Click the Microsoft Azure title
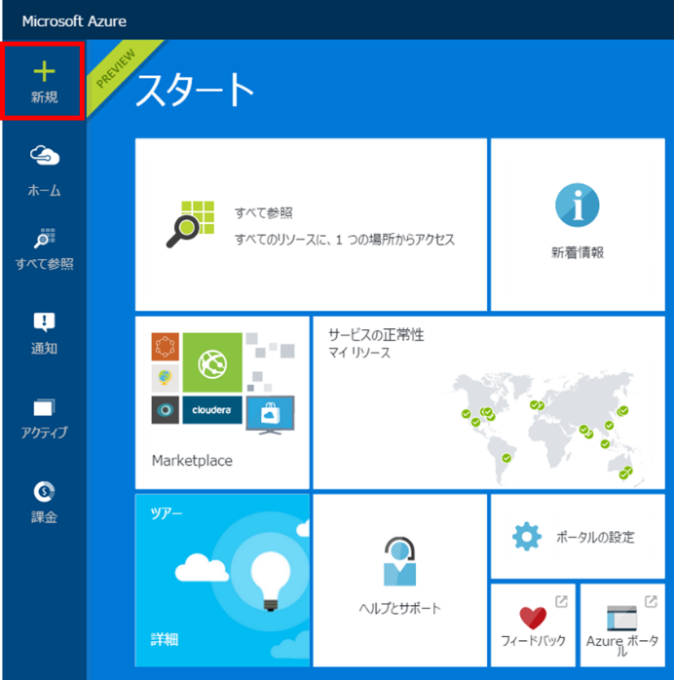Image resolution: width=674 pixels, height=680 pixels. 74,21
